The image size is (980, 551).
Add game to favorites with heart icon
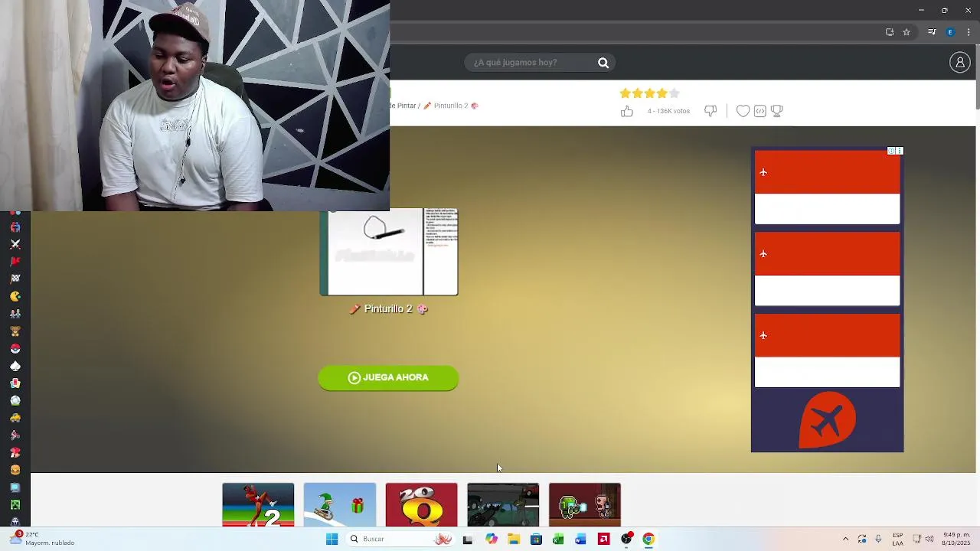click(743, 111)
